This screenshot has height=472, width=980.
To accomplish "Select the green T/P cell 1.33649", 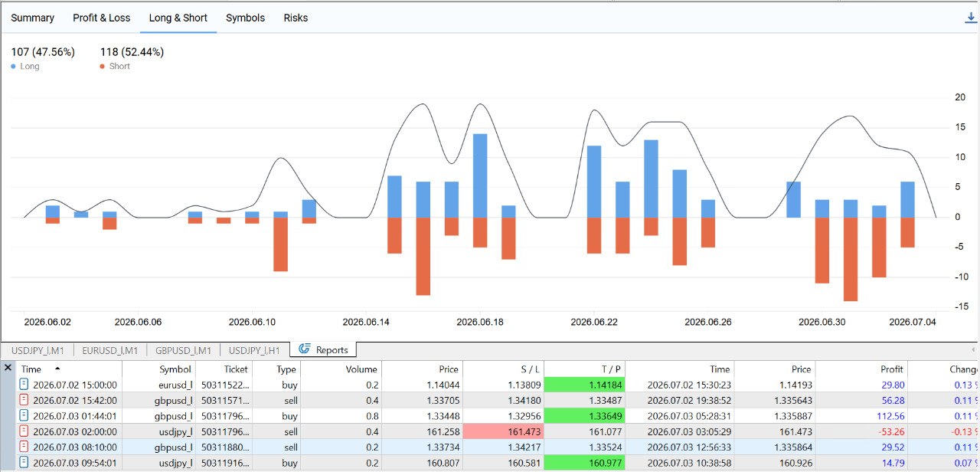I will tap(585, 416).
